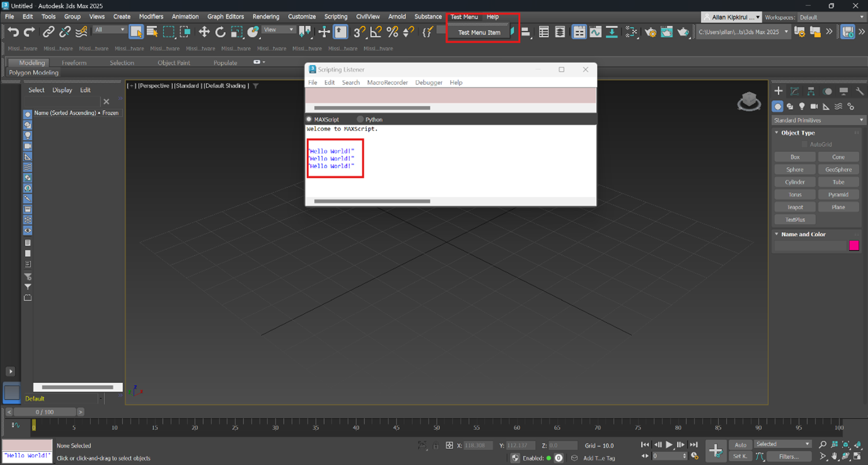Click the Selection Lock padlock icon
The image size is (868, 465).
(x=436, y=445)
